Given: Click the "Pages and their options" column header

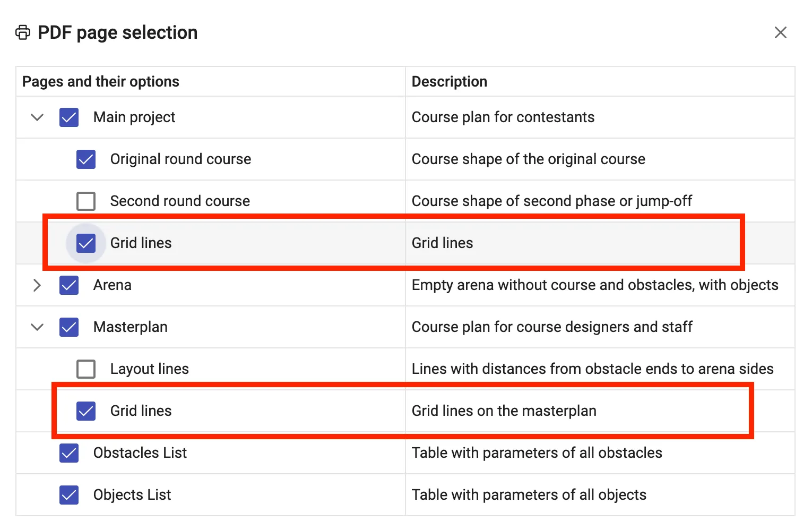Looking at the screenshot, I should coord(101,82).
